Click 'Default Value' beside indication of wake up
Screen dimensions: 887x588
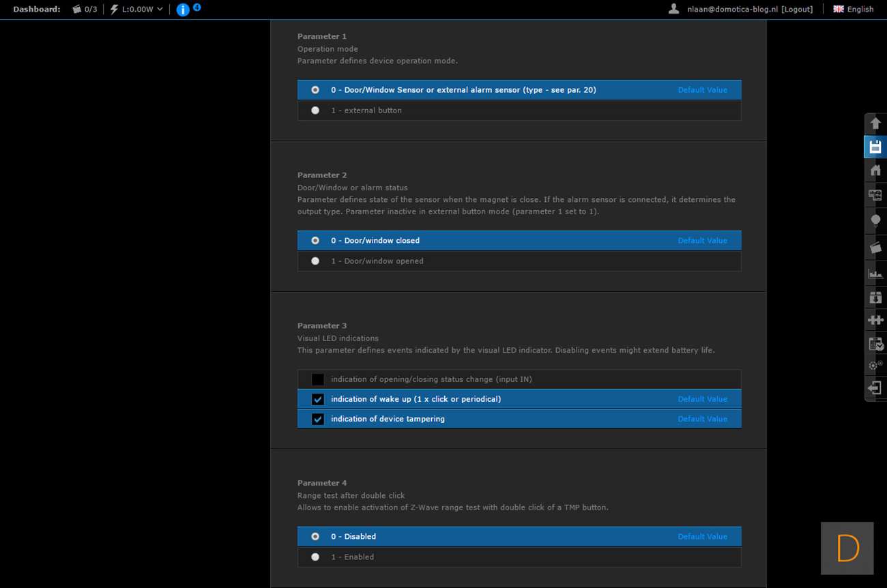tap(703, 399)
